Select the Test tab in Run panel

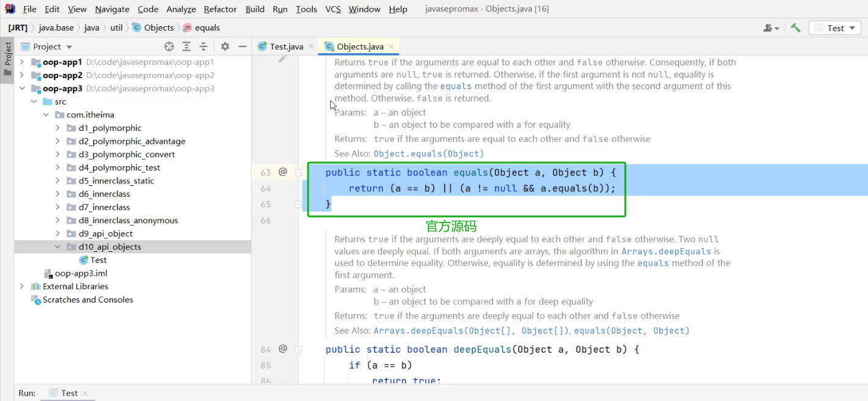(x=69, y=393)
